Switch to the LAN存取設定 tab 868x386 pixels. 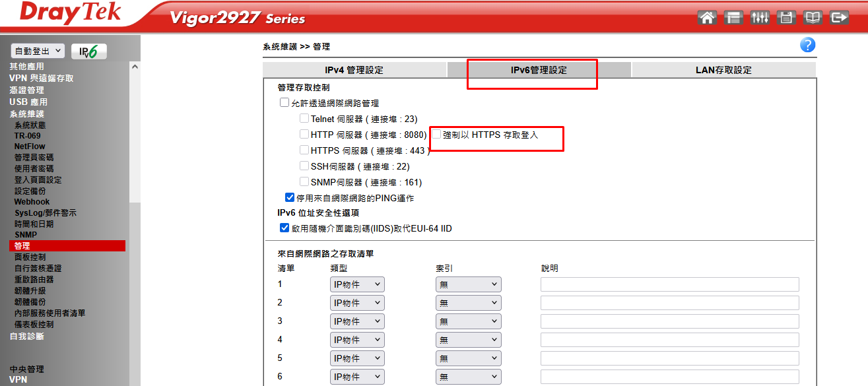point(723,70)
